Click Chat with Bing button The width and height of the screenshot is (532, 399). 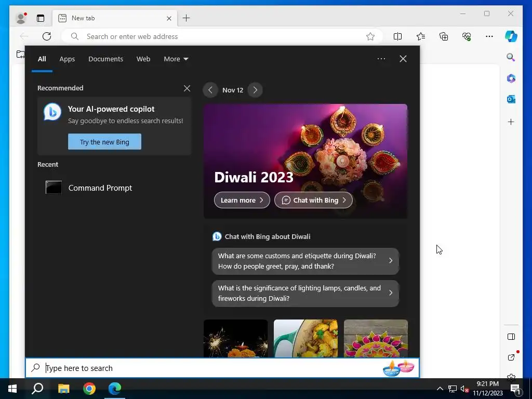coord(313,200)
